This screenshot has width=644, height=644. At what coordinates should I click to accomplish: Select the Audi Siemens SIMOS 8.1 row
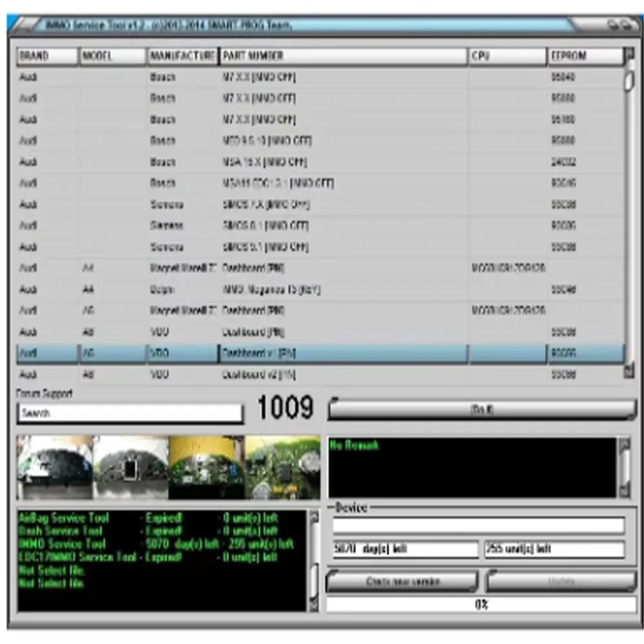click(x=320, y=225)
